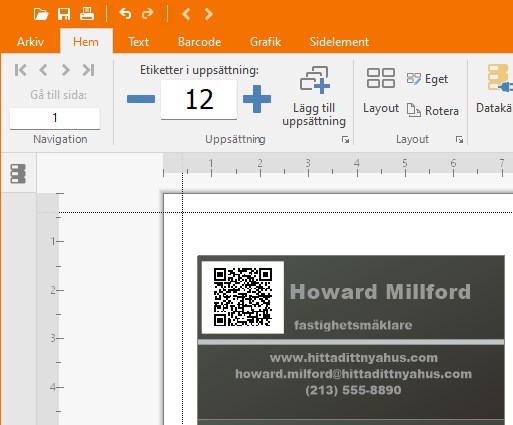Click the Print icon in the toolbar
Viewport: 513px width, 425px height.
[87, 14]
